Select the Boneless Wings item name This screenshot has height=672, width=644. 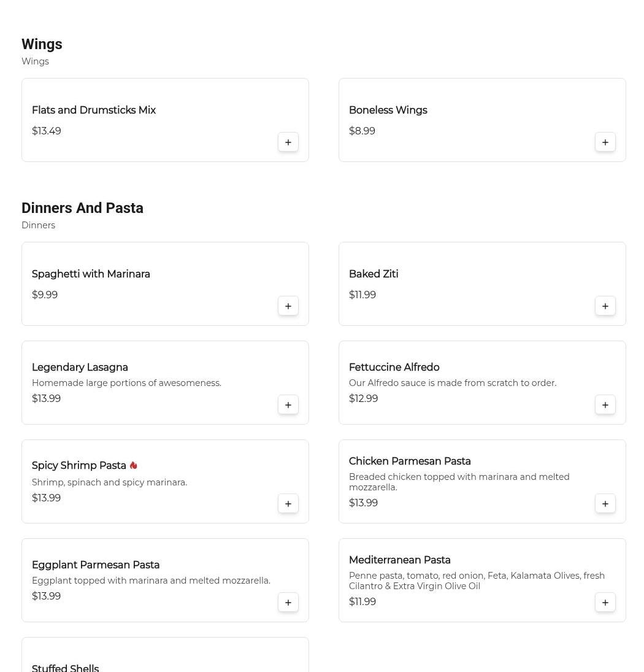click(x=388, y=110)
